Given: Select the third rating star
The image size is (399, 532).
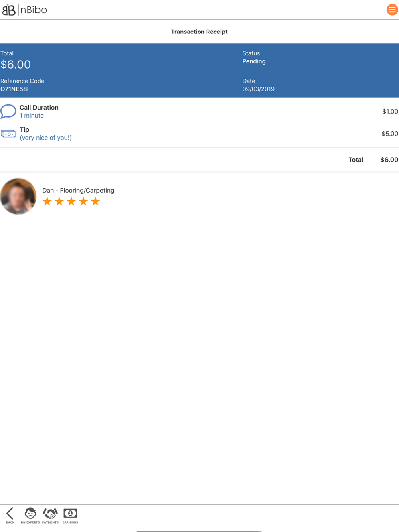Looking at the screenshot, I should [71, 201].
